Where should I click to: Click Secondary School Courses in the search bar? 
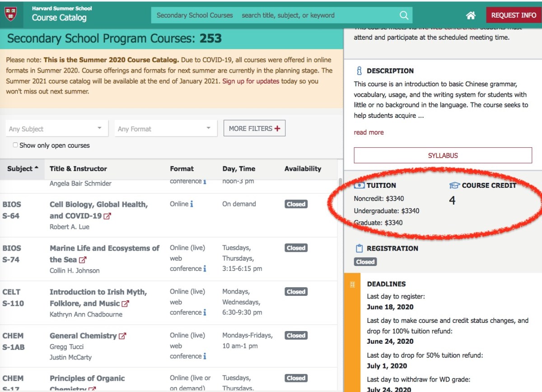tap(193, 15)
